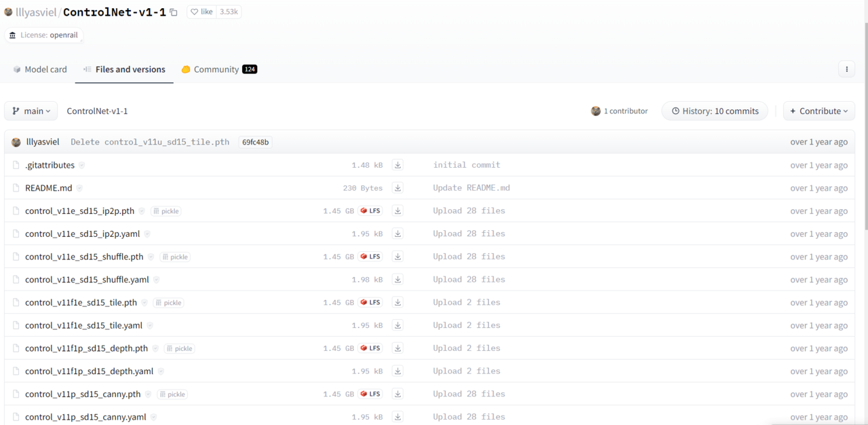Screen dimensions: 868x425
Task: Click the LFS badge on control_v11f1p_sd15_depth.pth
Action: point(370,348)
